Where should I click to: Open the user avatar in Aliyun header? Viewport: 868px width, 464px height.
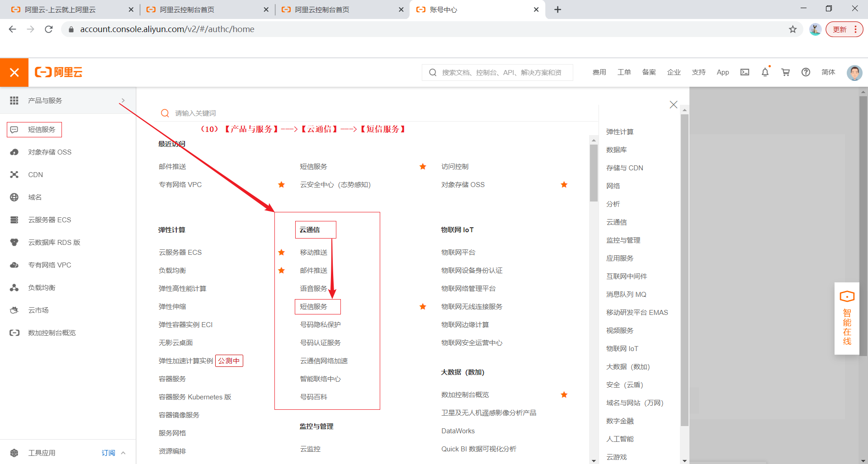tap(854, 72)
